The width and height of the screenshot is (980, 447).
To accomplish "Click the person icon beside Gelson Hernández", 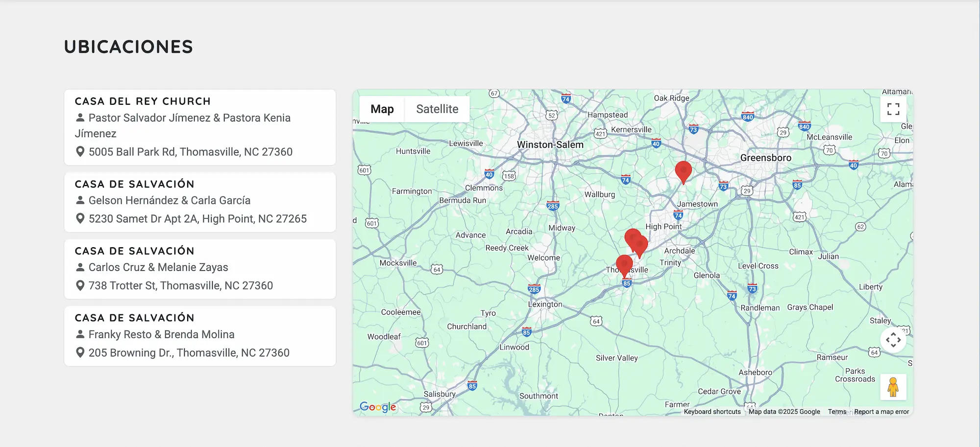I will [x=80, y=200].
